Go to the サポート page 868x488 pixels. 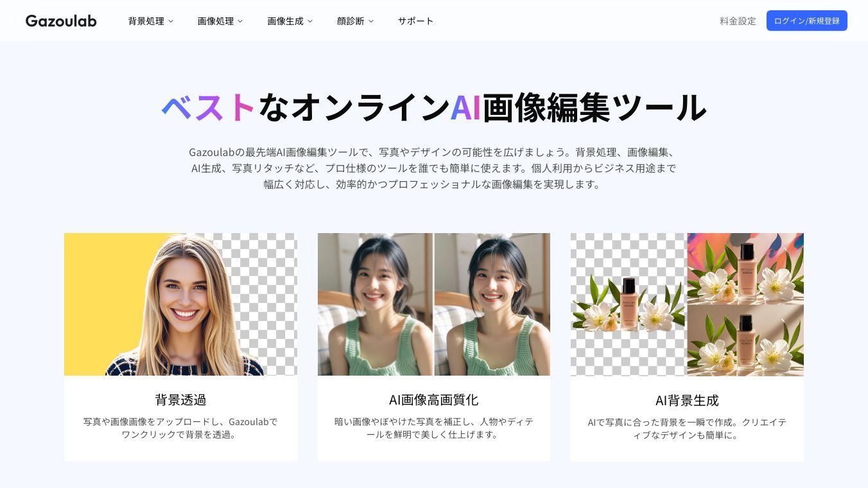(415, 21)
